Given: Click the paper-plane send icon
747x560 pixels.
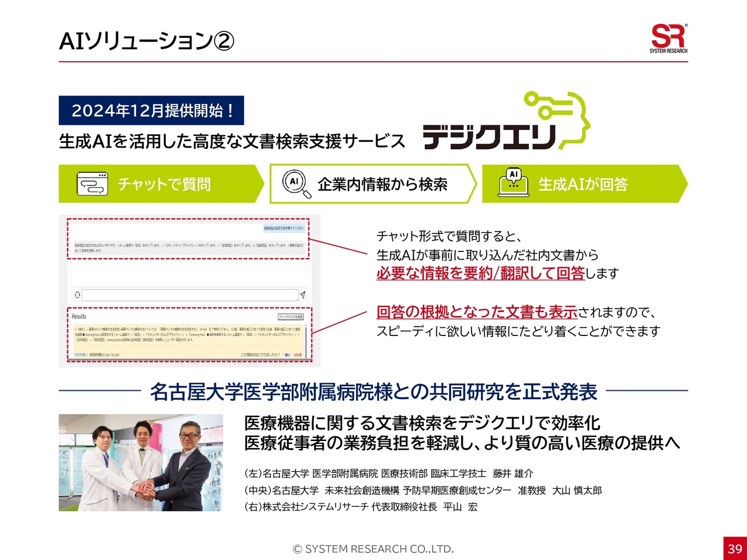Looking at the screenshot, I should [x=302, y=295].
